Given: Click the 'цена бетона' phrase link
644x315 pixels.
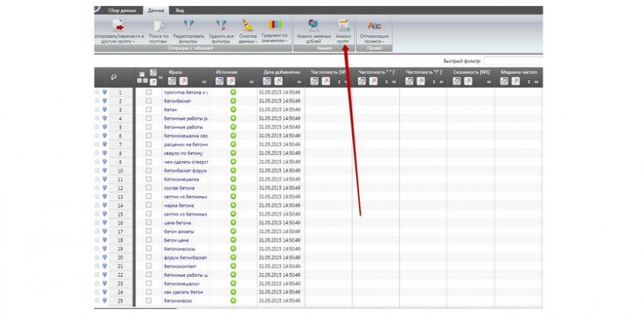Looking at the screenshot, I should coord(178,223).
